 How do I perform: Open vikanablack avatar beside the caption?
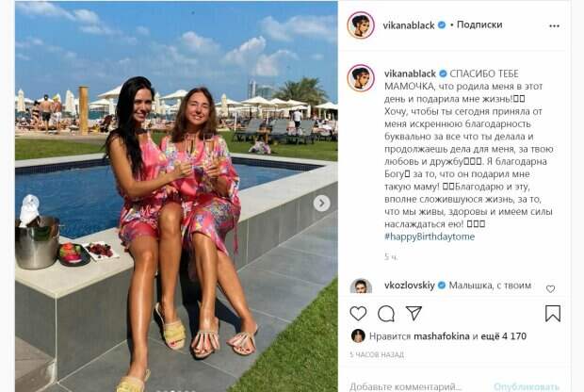click(x=361, y=78)
